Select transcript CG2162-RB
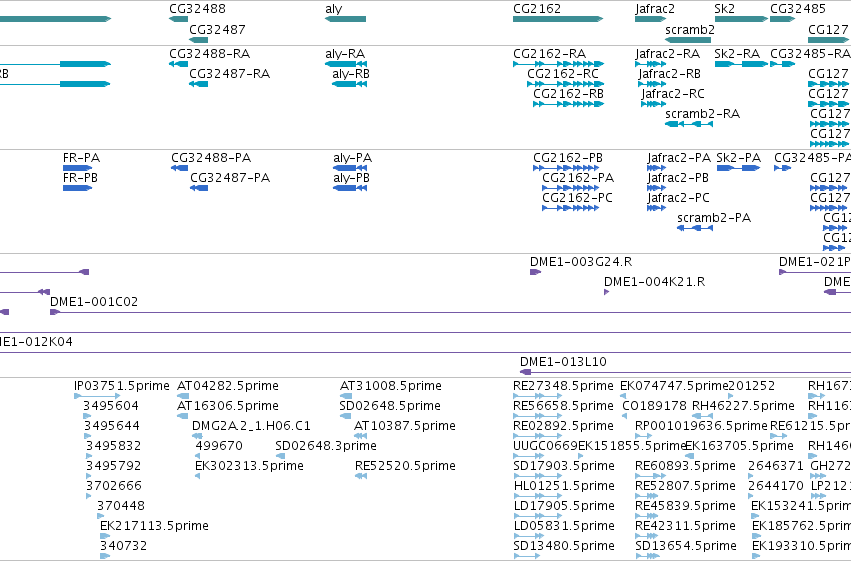The height and width of the screenshot is (561, 851). point(568,104)
